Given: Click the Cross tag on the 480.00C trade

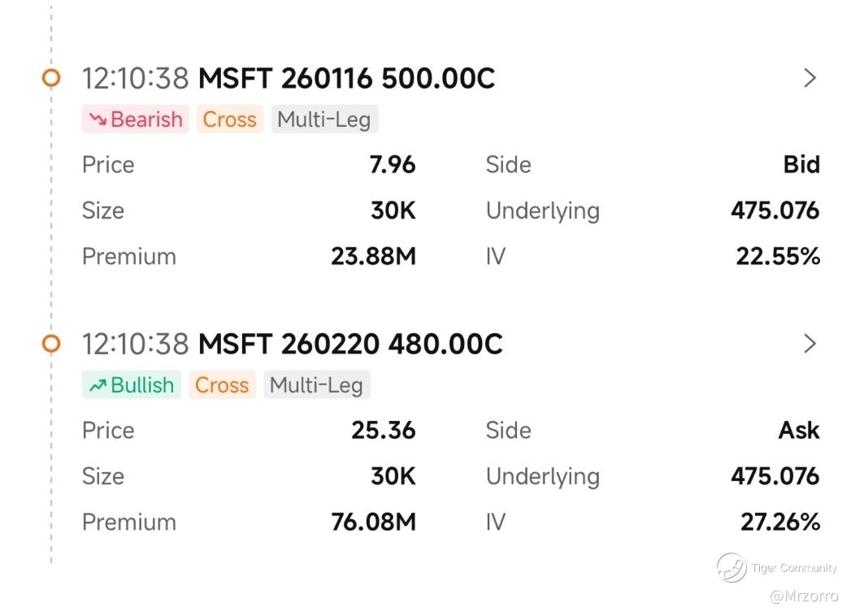Looking at the screenshot, I should tap(222, 385).
